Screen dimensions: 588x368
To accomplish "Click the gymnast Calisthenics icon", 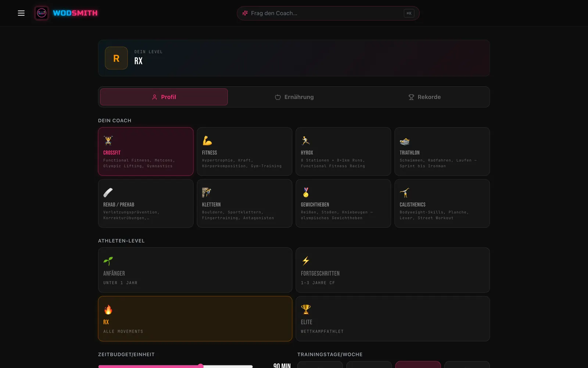I will click(405, 192).
